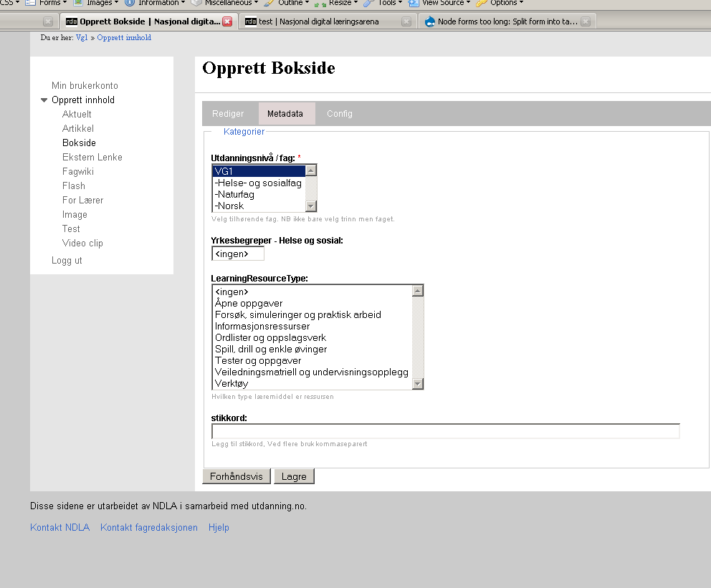Open the Kontakt NDLA footer link
Screen dimensions: 711x588
pos(60,528)
